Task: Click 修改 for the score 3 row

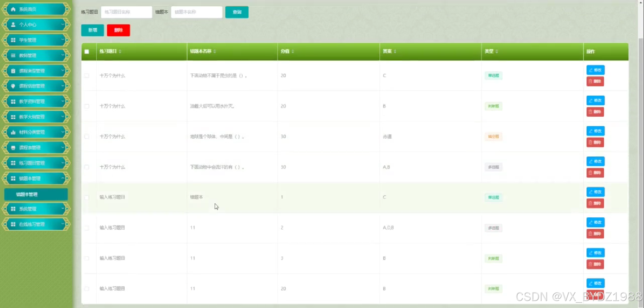Action: point(595,253)
